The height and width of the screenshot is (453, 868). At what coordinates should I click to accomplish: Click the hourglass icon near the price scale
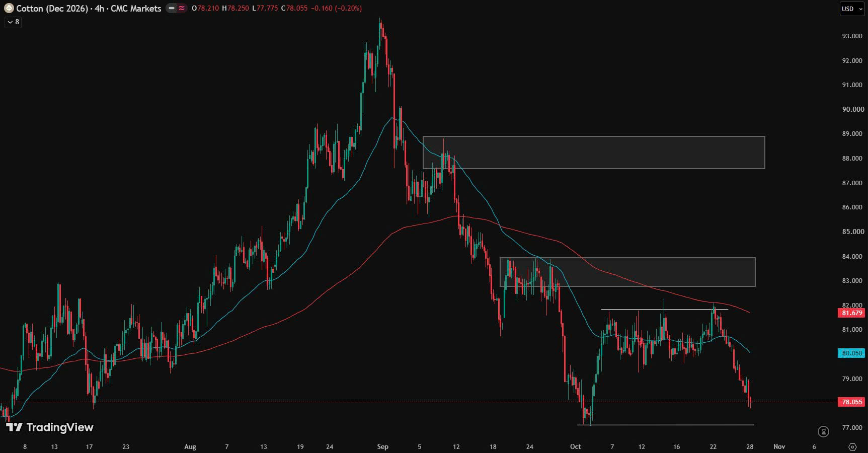coord(823,431)
